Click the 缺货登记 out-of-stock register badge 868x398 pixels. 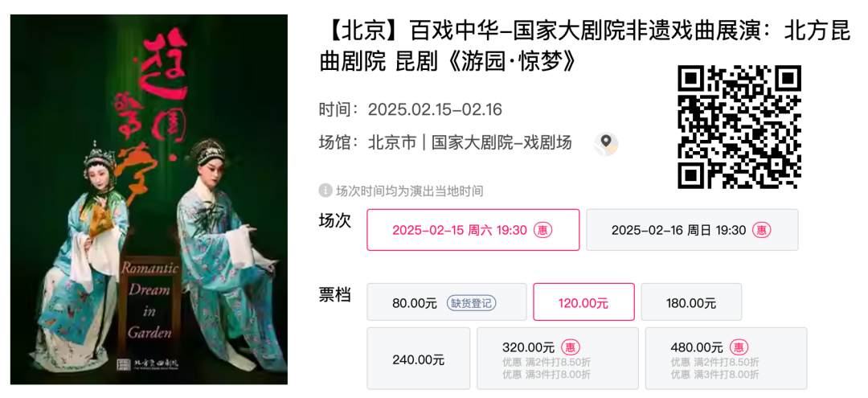point(471,303)
